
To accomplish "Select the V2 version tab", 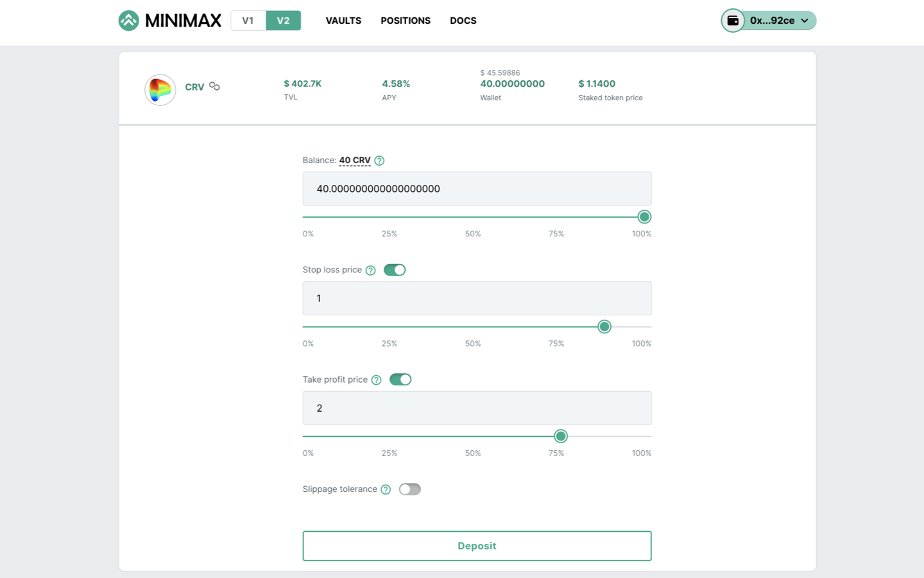I will pyautogui.click(x=284, y=21).
